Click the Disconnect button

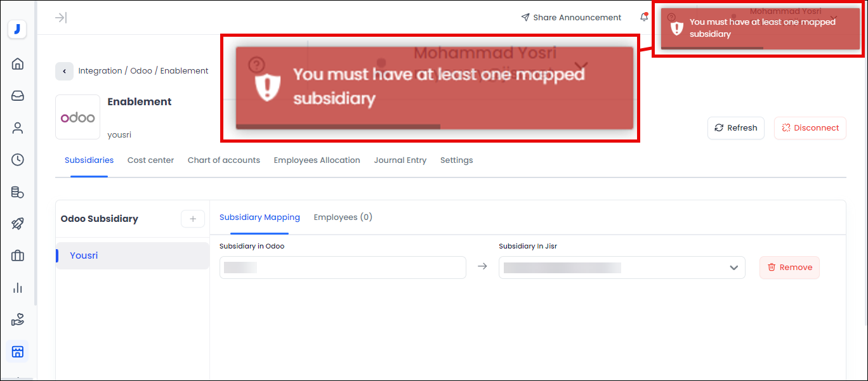click(810, 128)
